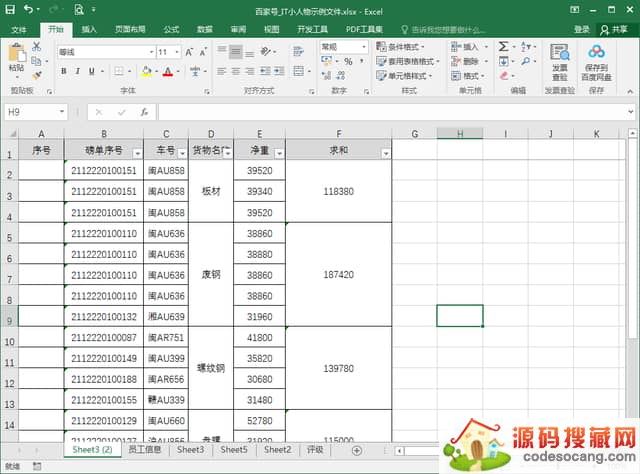Click the 共享 share button
The image size is (640, 474).
617,30
